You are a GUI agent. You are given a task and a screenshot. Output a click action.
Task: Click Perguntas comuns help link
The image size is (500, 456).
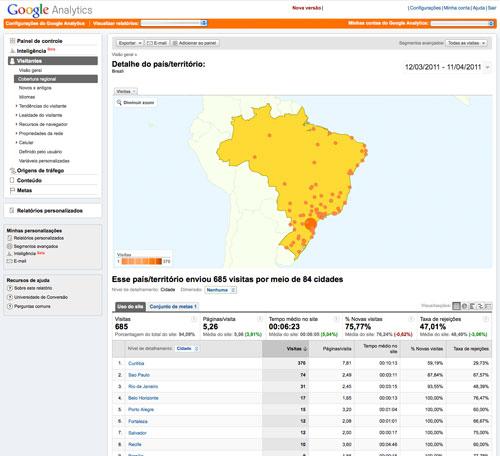pyautogui.click(x=32, y=306)
